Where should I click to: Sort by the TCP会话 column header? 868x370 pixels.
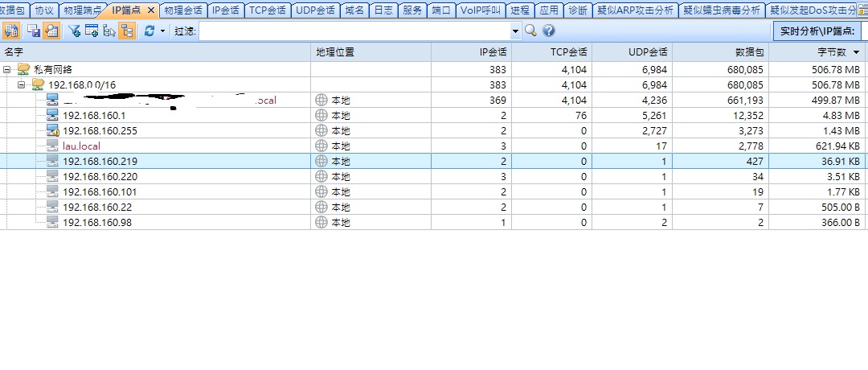551,52
